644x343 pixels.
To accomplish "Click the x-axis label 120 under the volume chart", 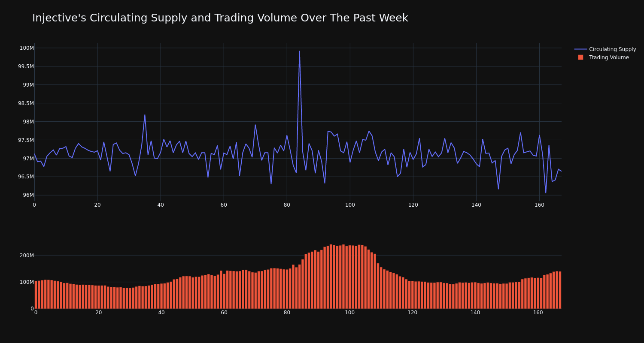I will (x=413, y=313).
